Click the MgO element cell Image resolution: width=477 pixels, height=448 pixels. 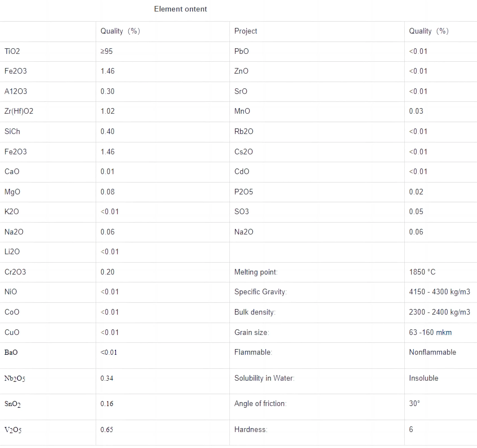12,192
